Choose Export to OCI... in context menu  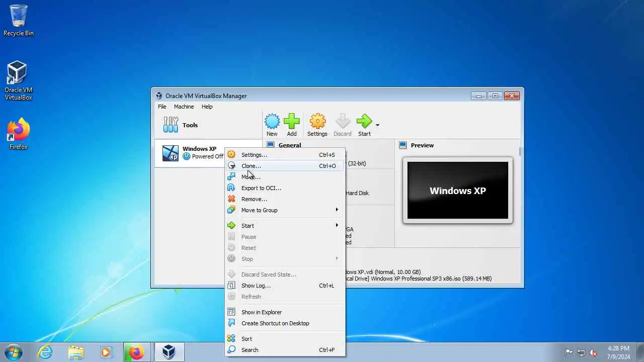point(285,188)
